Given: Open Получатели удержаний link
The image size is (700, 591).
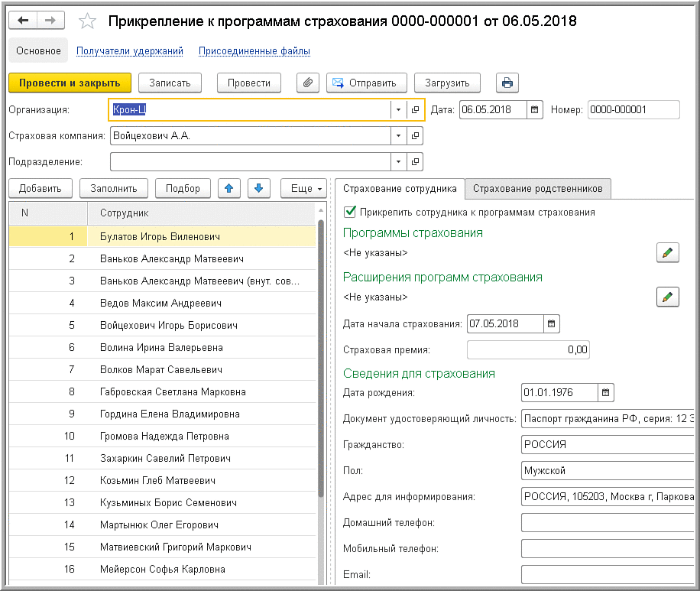Looking at the screenshot, I should pyautogui.click(x=129, y=51).
